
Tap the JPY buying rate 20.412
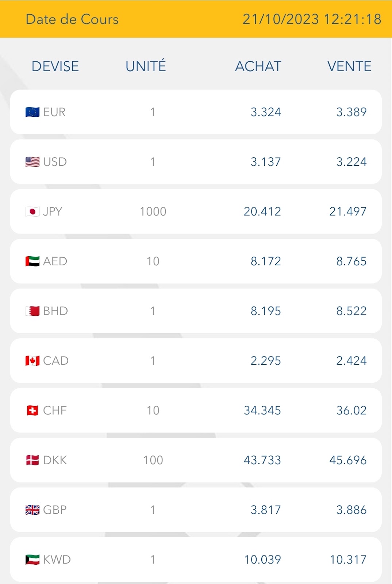coord(262,211)
